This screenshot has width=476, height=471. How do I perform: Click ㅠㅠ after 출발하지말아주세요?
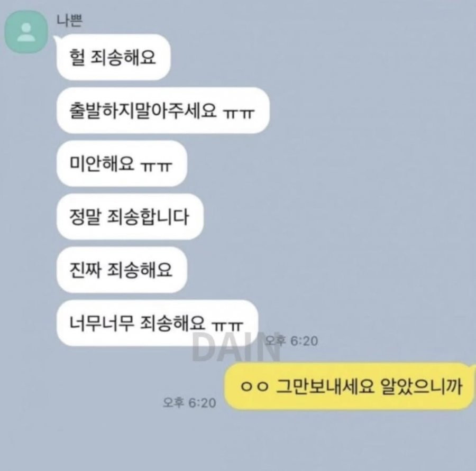[x=239, y=114]
